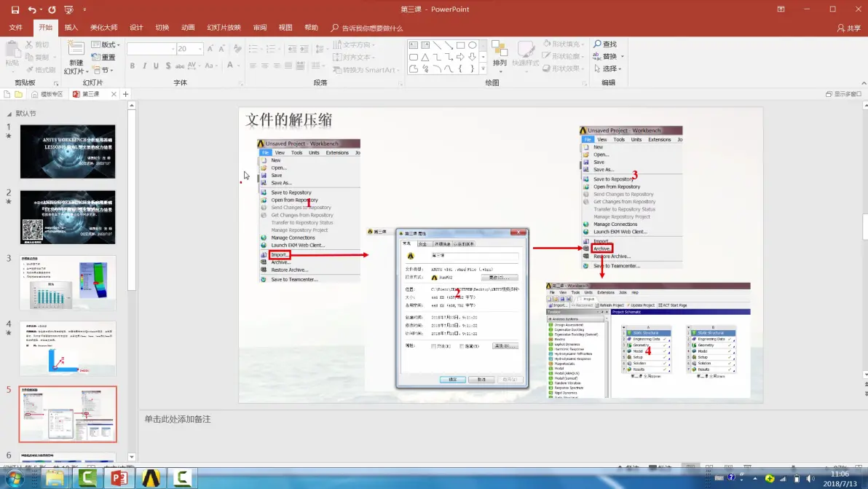This screenshot has width=868, height=489.
Task: Open the File (文件) tab
Action: click(15, 28)
